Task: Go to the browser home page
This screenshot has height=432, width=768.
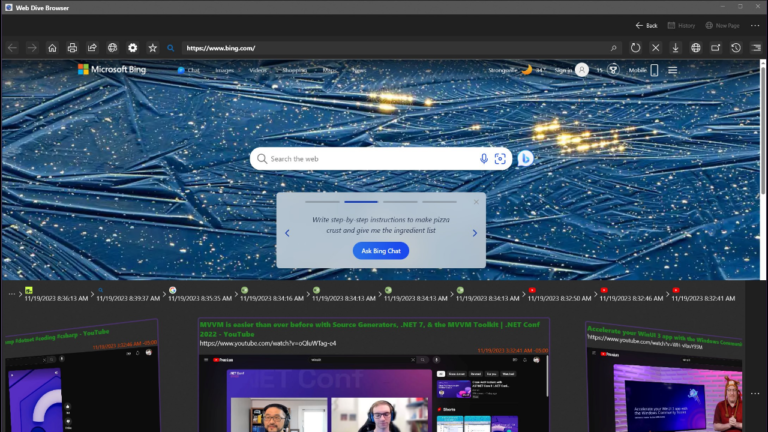Action: click(52, 48)
